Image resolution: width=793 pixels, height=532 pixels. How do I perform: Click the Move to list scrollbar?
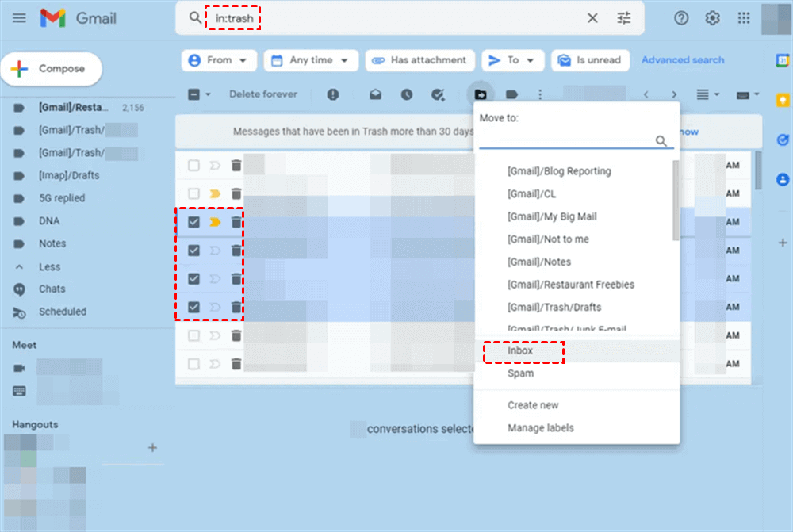click(x=676, y=201)
